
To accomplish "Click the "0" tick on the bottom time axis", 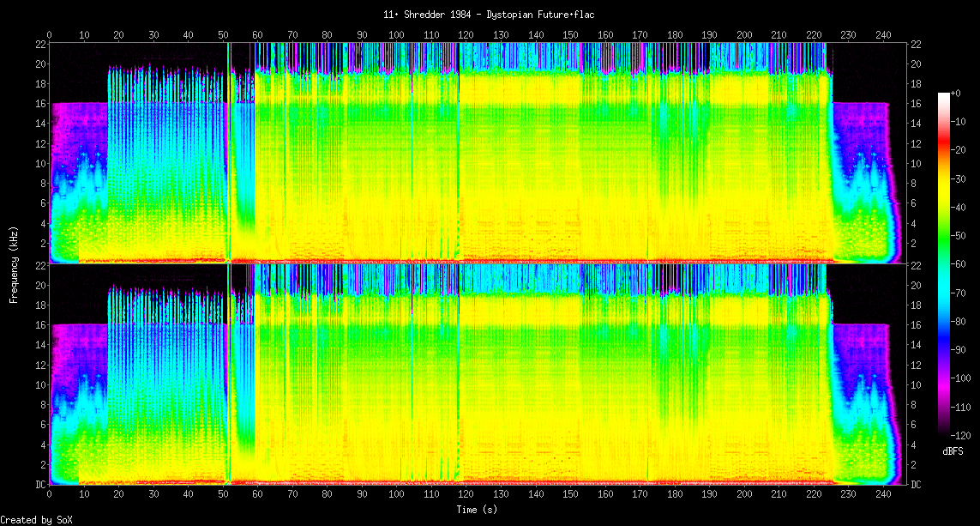I will [50, 495].
